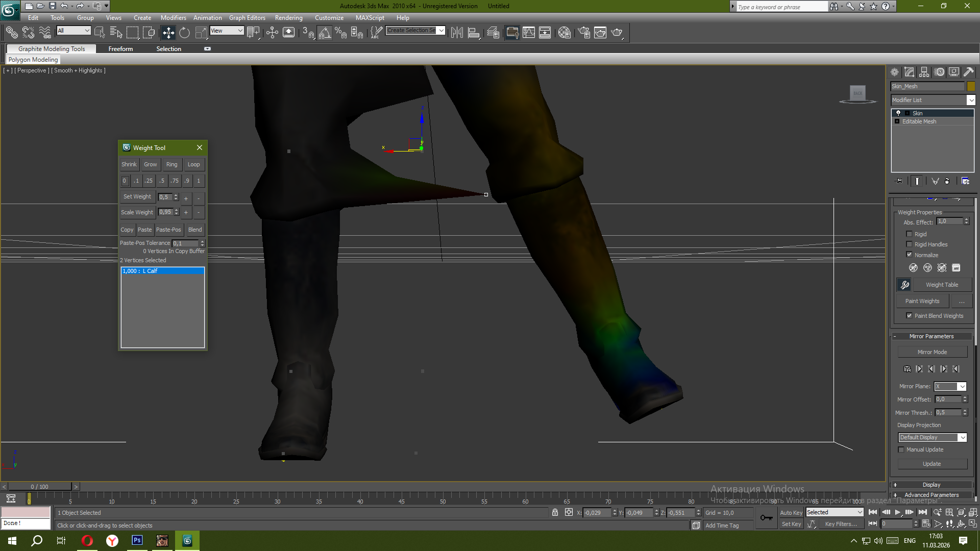Open the Material Editor icon
The height and width of the screenshot is (551, 980).
pyautogui.click(x=564, y=33)
